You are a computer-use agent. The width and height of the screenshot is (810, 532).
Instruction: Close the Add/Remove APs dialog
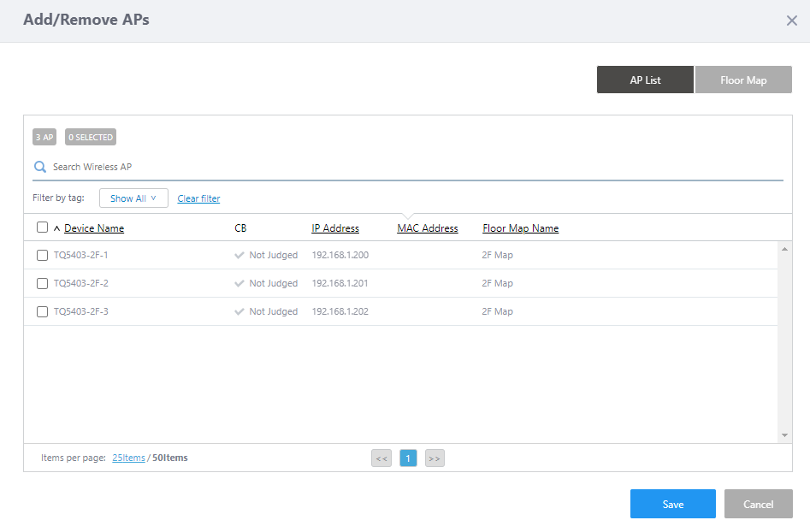(x=791, y=21)
